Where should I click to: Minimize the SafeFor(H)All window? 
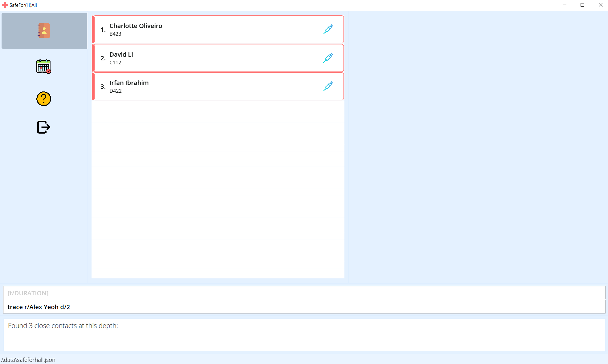pyautogui.click(x=565, y=5)
